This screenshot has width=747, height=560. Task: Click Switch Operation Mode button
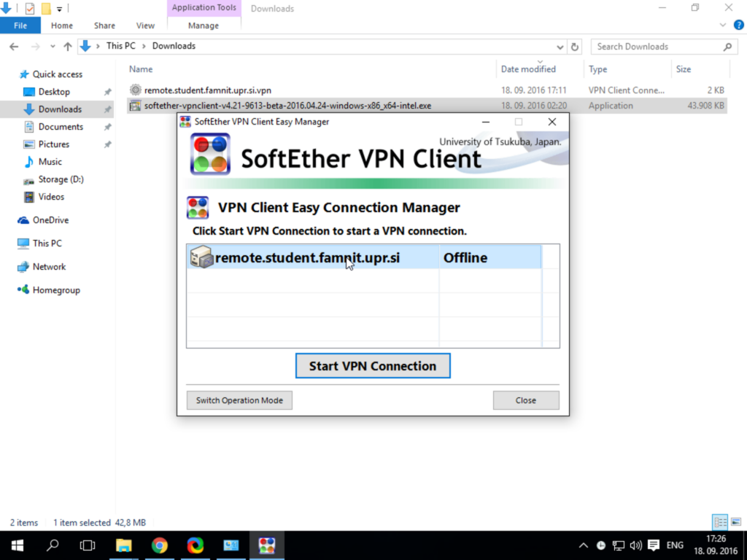coord(239,400)
